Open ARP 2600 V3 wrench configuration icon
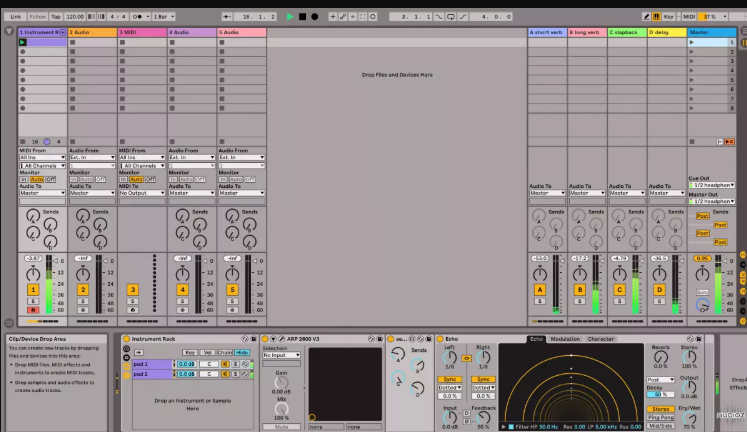Viewport: 747px width, 432px height. [282, 339]
